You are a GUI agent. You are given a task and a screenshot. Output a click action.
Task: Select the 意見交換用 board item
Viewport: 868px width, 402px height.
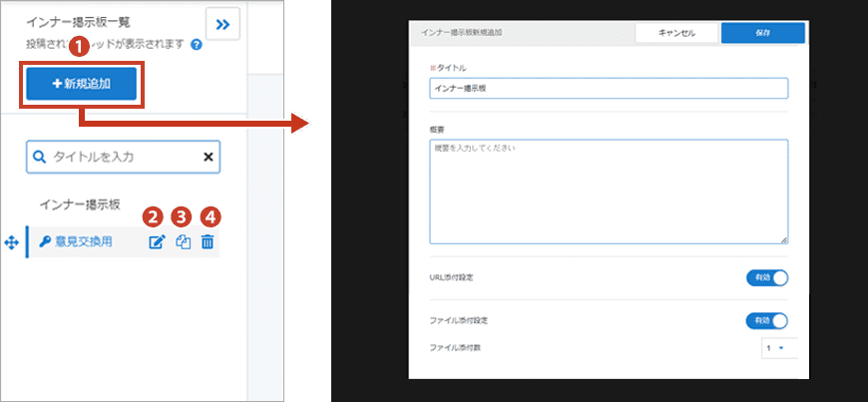pyautogui.click(x=84, y=241)
